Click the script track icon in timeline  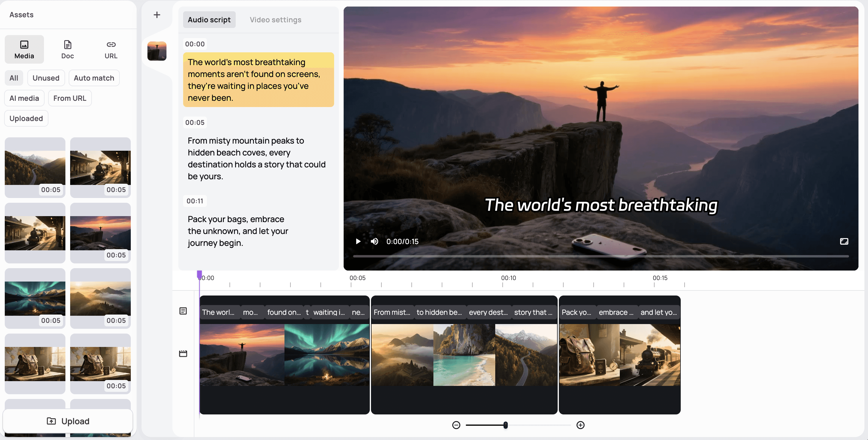click(183, 311)
